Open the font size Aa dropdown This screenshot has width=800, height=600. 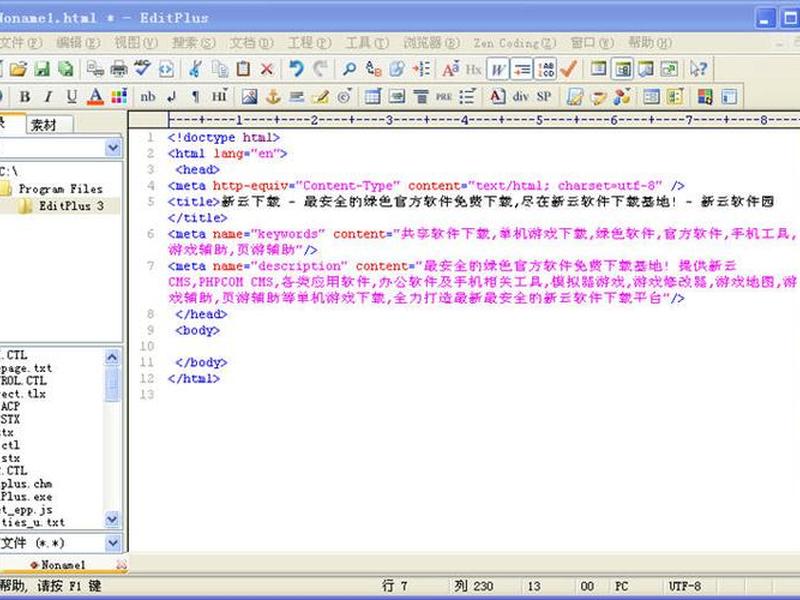coord(451,69)
